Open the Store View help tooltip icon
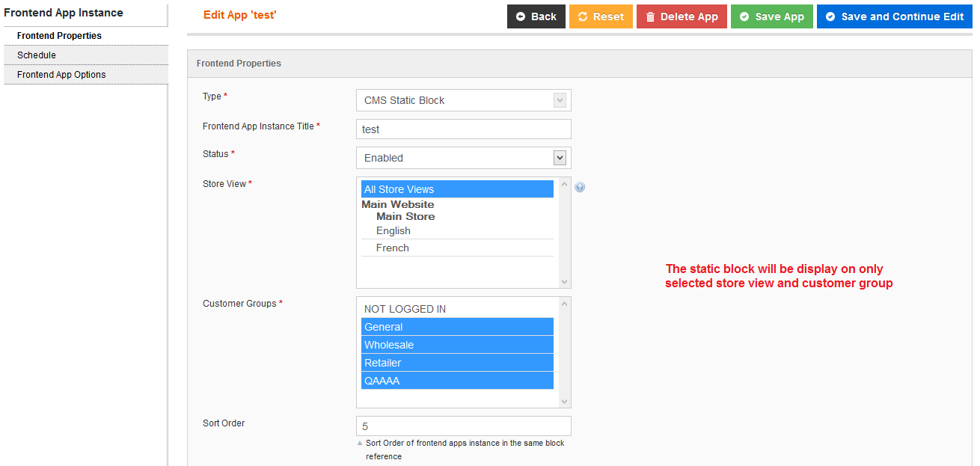Image resolution: width=980 pixels, height=466 pixels. point(580,186)
